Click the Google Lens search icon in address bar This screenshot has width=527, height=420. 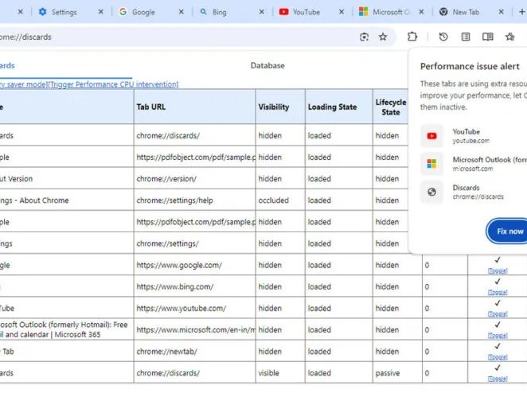tap(364, 37)
